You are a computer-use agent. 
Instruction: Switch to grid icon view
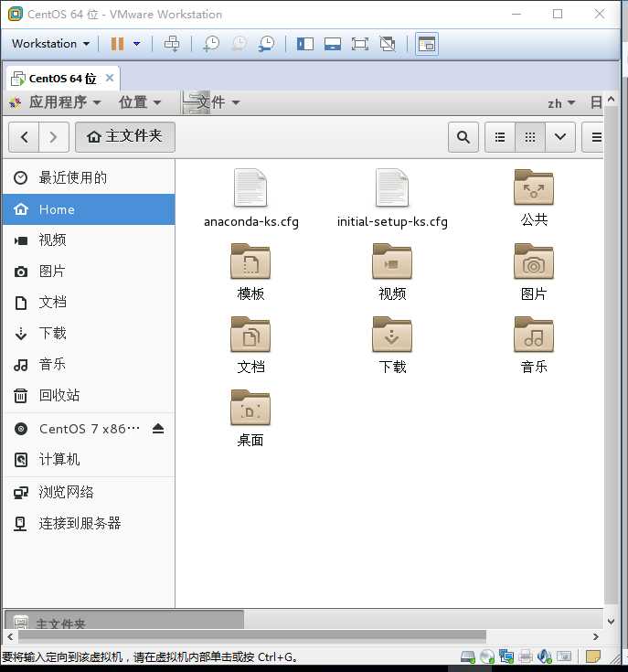[530, 137]
